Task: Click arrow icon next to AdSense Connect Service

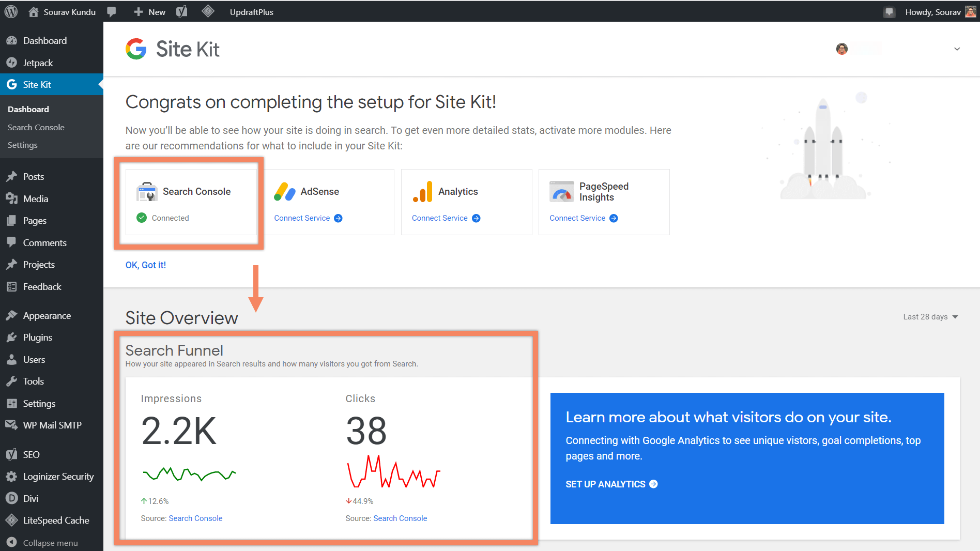Action: [338, 219]
